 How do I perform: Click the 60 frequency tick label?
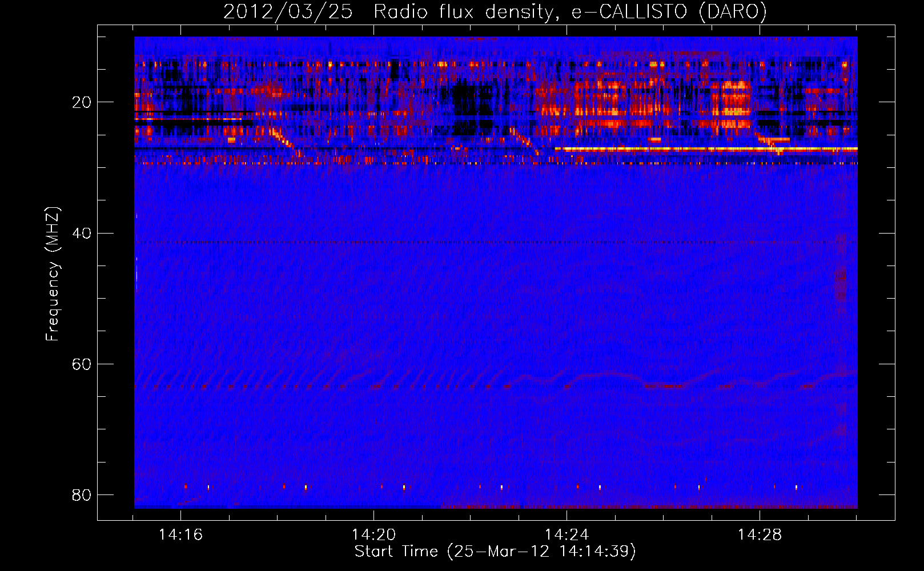(x=82, y=364)
